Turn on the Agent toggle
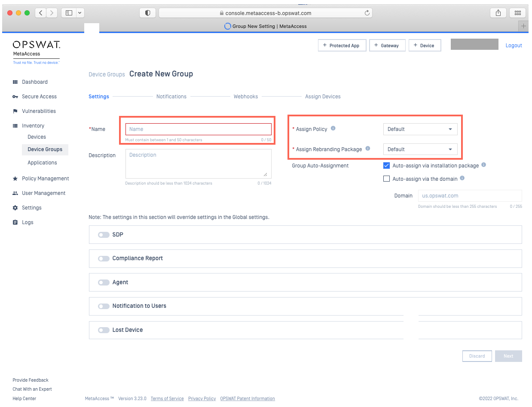Viewport: 532px width, 407px height. tap(104, 282)
